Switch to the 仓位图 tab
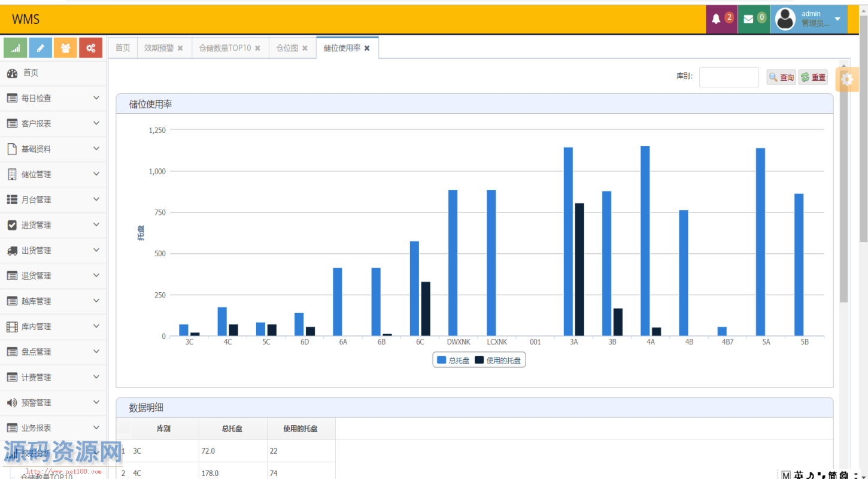Image resolution: width=868 pixels, height=479 pixels. point(287,48)
